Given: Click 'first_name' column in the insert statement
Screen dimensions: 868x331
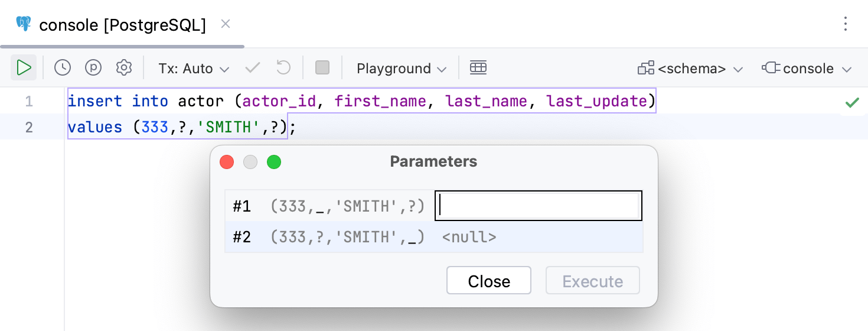Looking at the screenshot, I should coord(380,101).
